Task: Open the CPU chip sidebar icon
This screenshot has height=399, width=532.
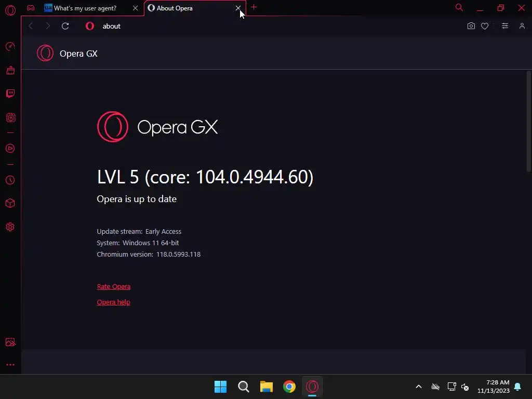Action: [10, 117]
